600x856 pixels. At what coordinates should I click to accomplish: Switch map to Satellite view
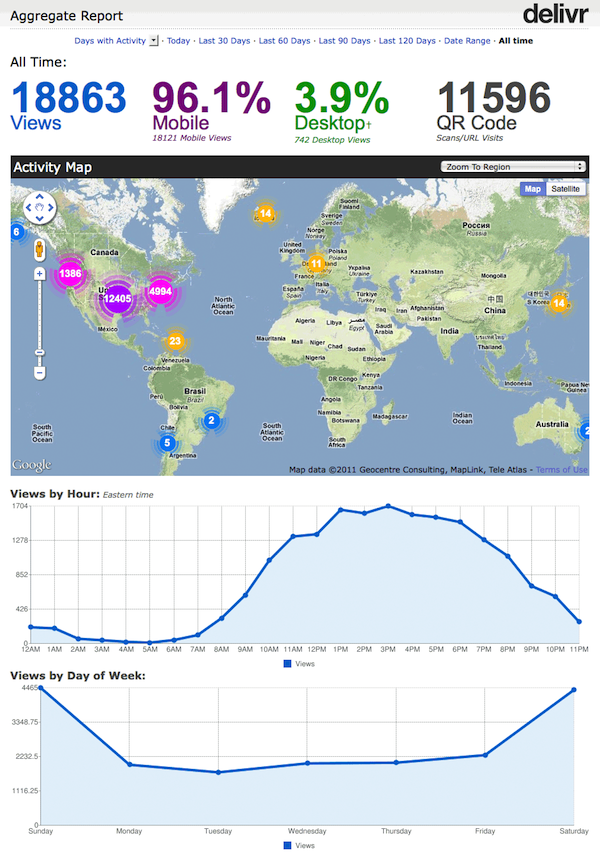565,189
